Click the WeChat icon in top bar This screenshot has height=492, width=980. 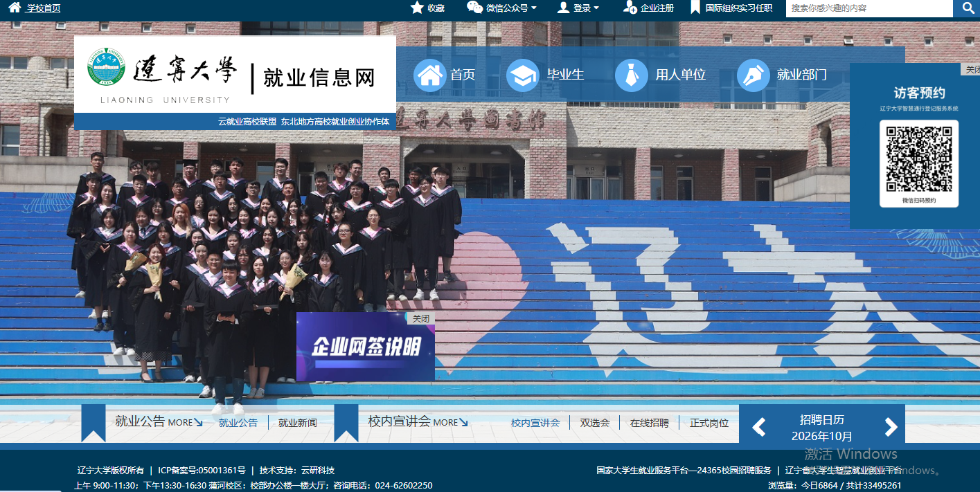click(474, 8)
